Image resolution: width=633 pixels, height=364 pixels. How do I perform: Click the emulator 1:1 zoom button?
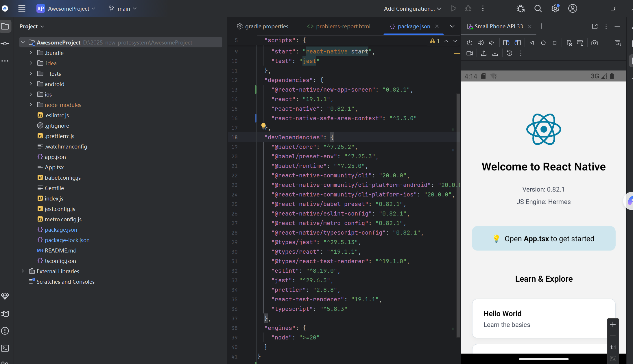point(613,347)
